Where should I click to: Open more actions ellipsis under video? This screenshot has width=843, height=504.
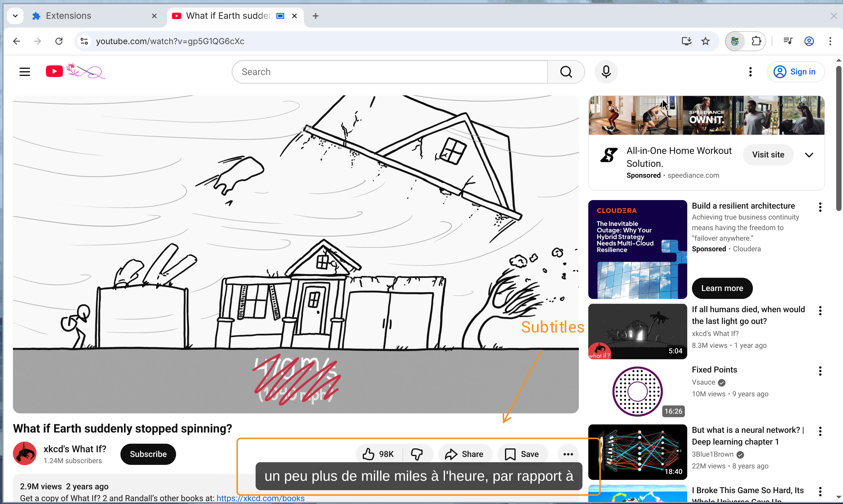click(x=568, y=454)
